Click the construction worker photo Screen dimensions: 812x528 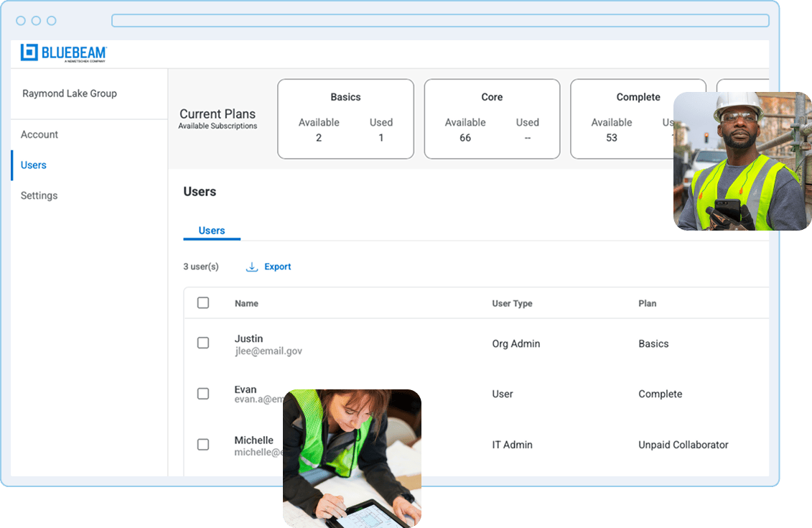pyautogui.click(x=742, y=161)
